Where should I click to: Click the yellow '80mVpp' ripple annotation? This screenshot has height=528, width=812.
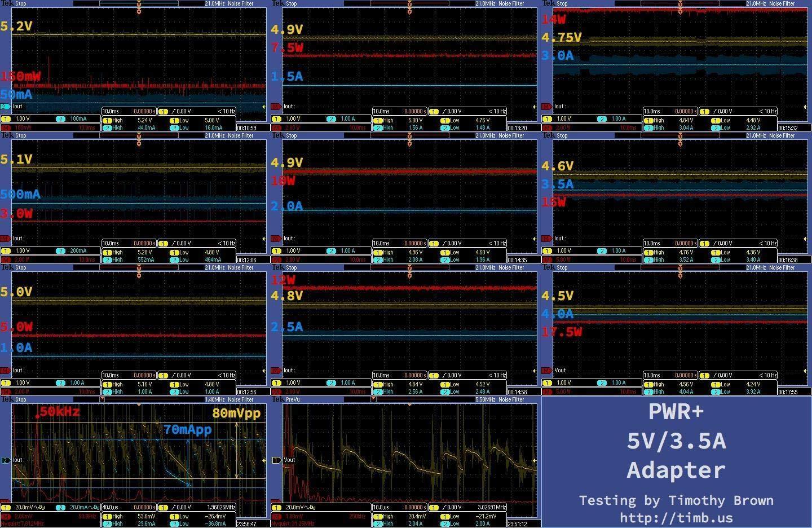tap(236, 413)
